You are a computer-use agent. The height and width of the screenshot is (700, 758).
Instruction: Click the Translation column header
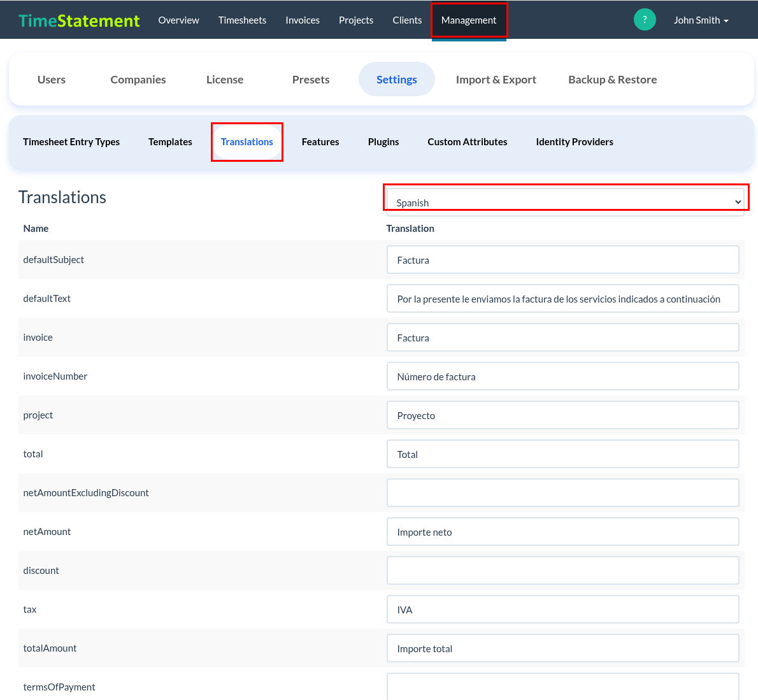click(x=410, y=228)
